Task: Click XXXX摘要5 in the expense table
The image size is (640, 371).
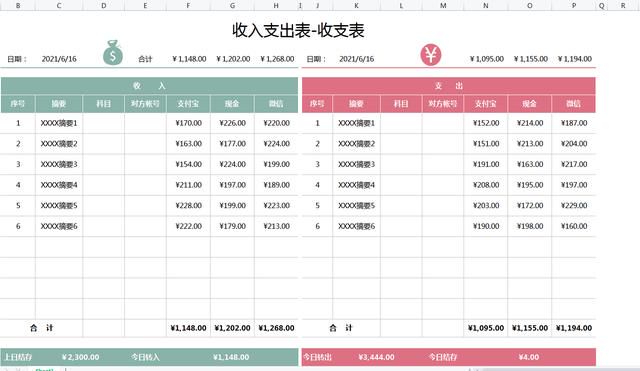Action: click(x=356, y=205)
